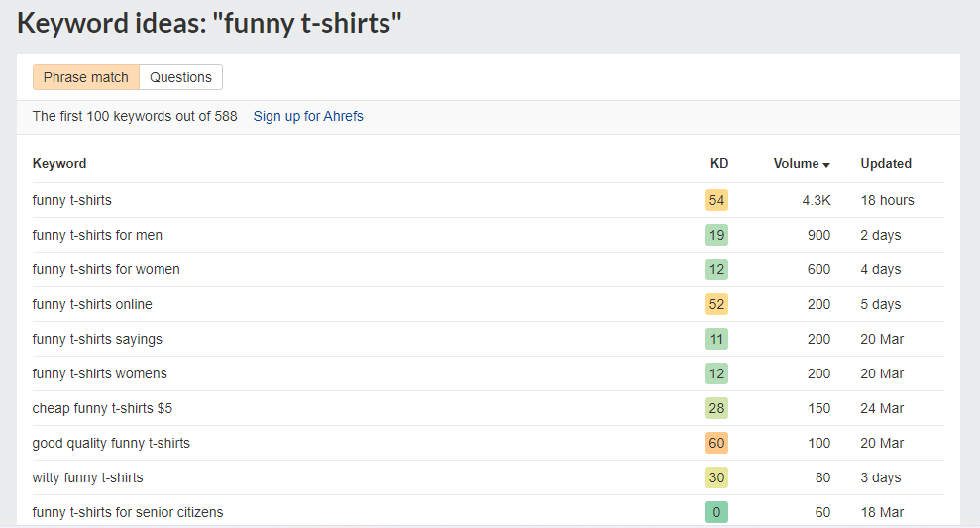980x528 pixels.
Task: Select 'funny t-shirts sayings' keyword
Action: coord(97,340)
